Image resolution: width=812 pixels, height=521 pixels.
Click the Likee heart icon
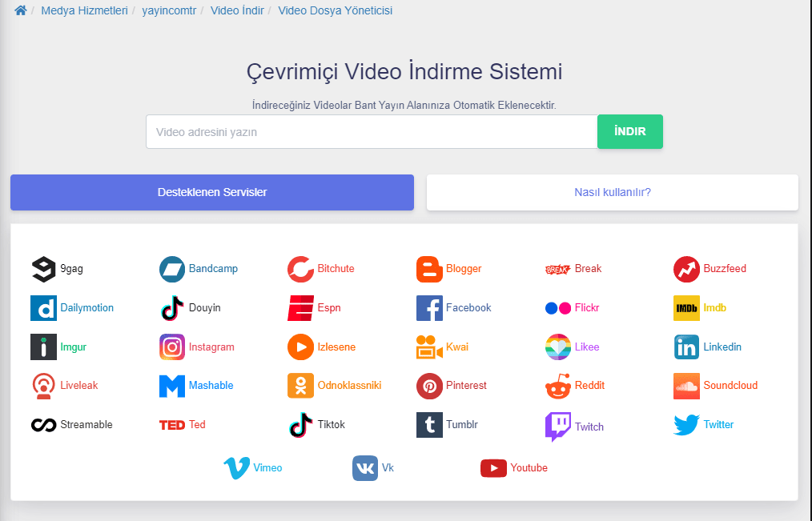tap(557, 347)
